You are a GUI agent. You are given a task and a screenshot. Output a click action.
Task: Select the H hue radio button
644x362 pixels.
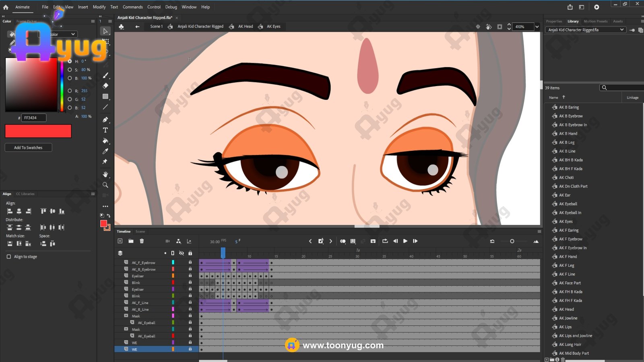[70, 61]
